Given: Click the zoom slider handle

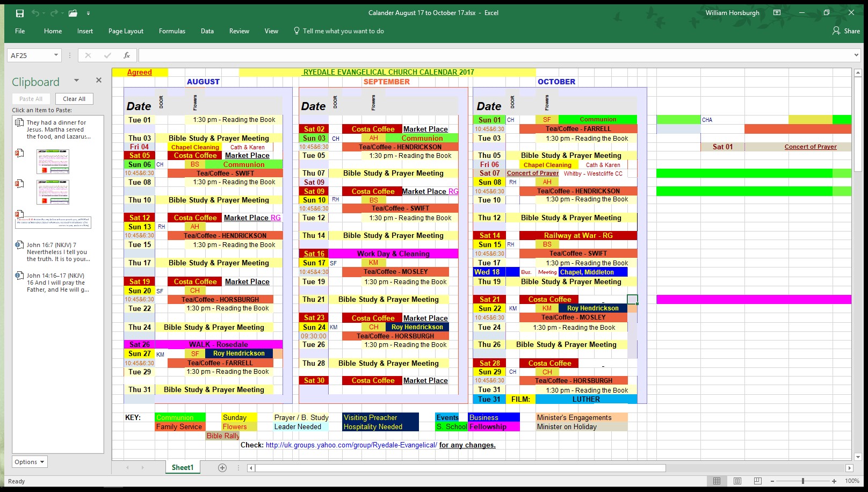Looking at the screenshot, I should (803, 481).
